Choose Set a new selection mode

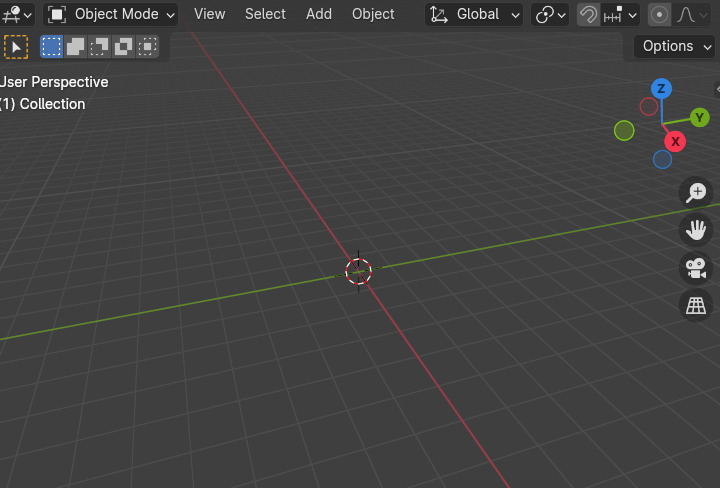51,46
